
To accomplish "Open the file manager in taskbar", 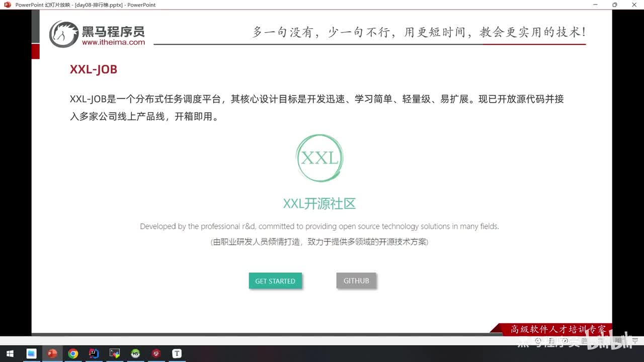I will coord(31,353).
